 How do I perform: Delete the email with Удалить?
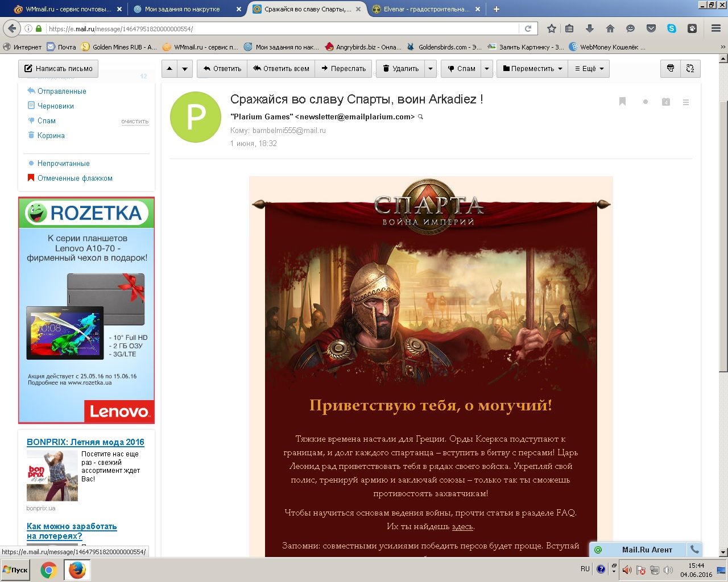tap(400, 69)
